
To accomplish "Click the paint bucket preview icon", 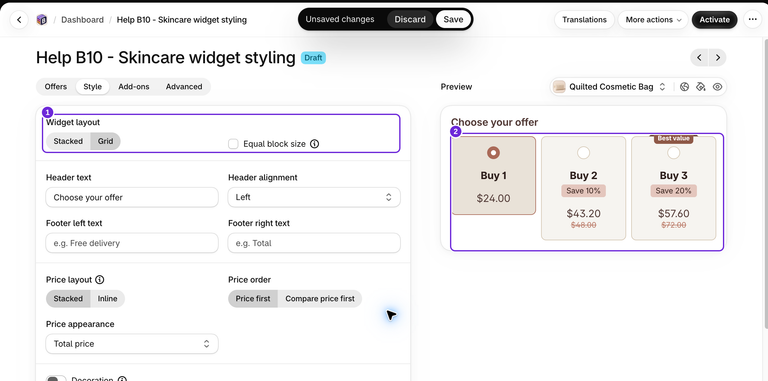I will point(701,87).
